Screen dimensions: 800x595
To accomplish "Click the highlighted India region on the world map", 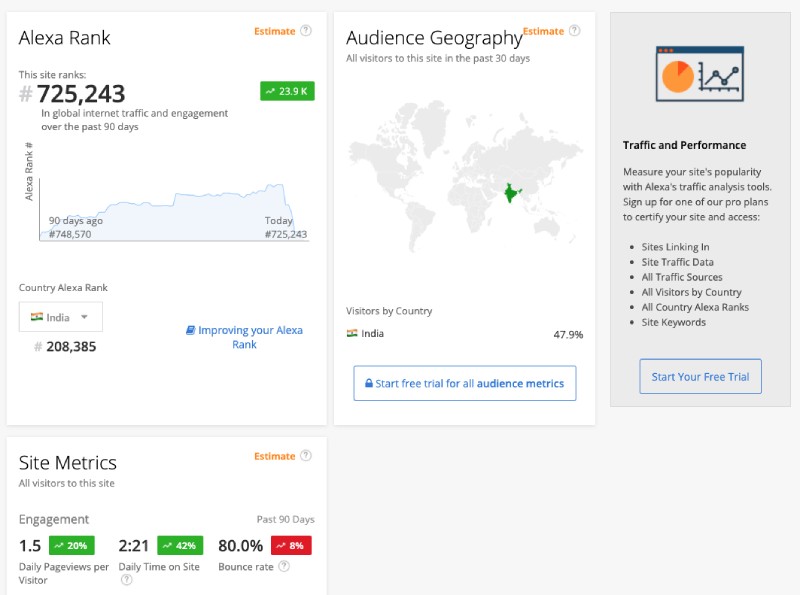I will click(512, 193).
